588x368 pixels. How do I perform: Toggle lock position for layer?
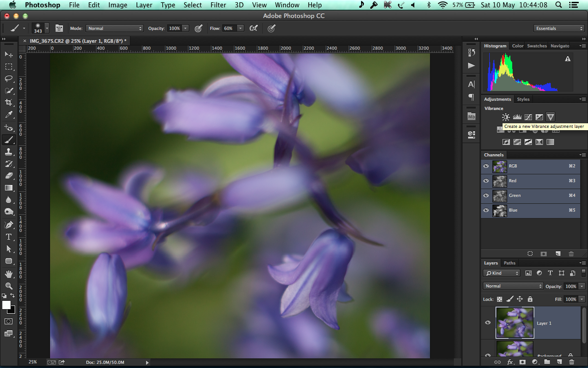point(520,299)
